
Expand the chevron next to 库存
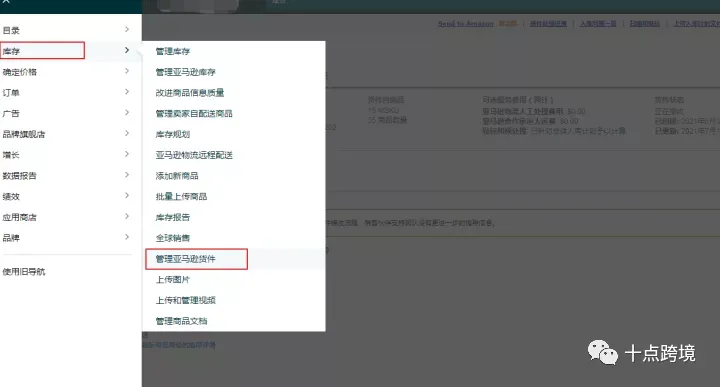(127, 50)
